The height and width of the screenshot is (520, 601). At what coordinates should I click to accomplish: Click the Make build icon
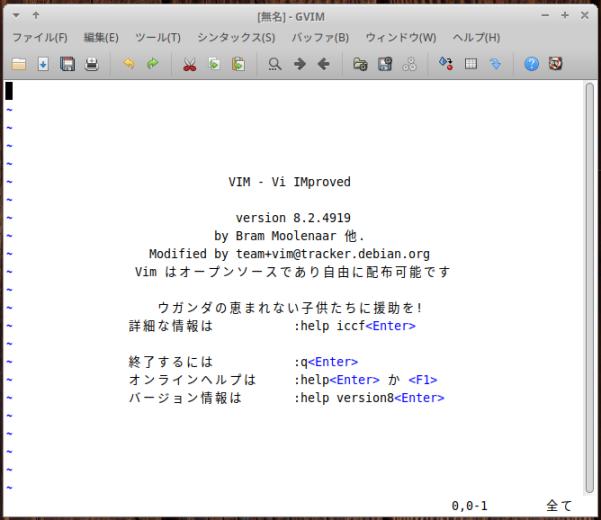pyautogui.click(x=446, y=64)
